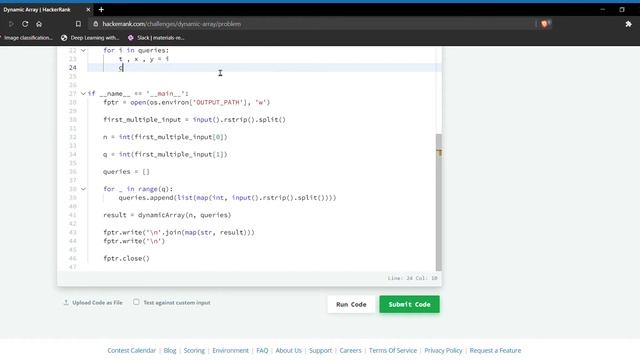Click the 't , x , y = i' line

pyautogui.click(x=143, y=59)
